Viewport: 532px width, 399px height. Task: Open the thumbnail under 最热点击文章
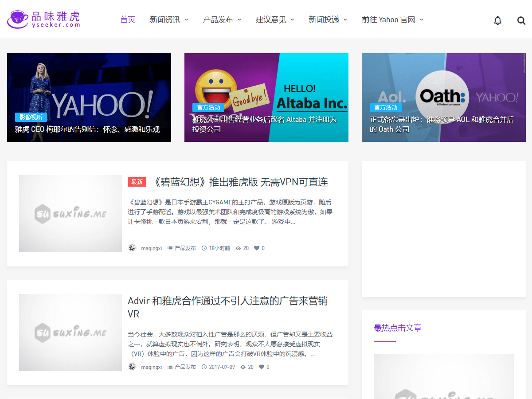point(444,376)
